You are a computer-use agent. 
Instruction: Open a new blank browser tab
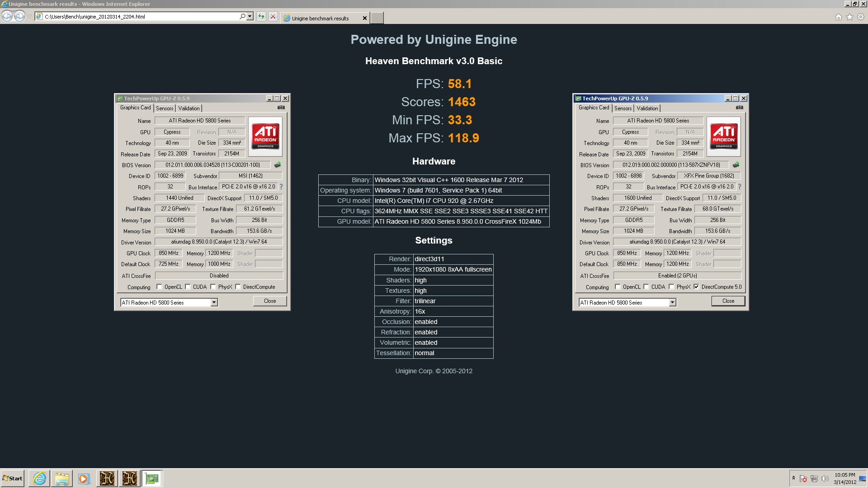[377, 18]
